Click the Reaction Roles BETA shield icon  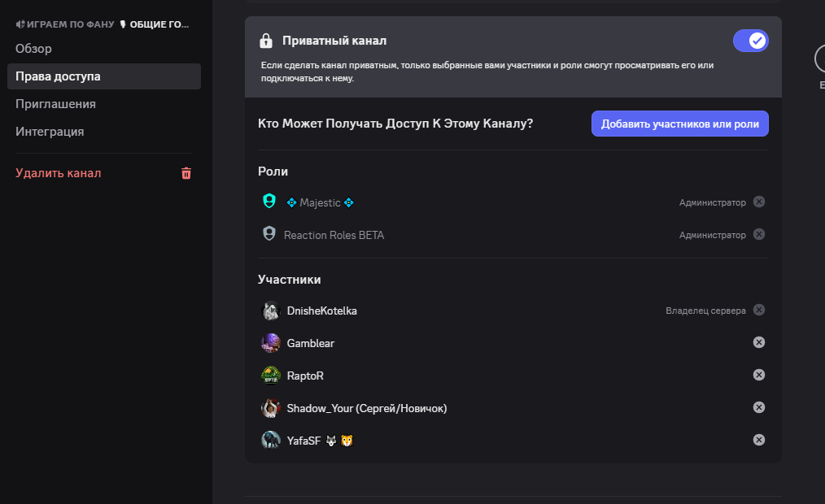(269, 234)
